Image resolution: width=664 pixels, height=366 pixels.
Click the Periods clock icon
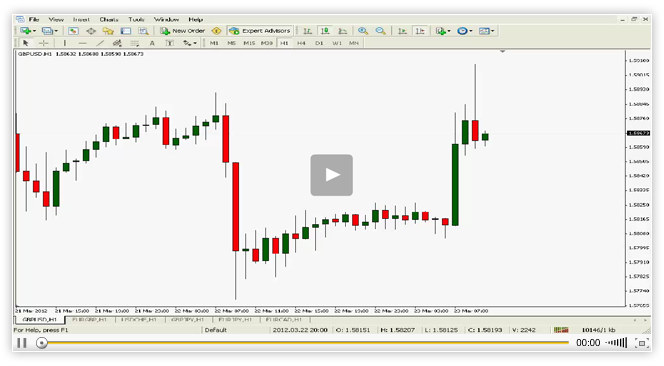(x=462, y=31)
